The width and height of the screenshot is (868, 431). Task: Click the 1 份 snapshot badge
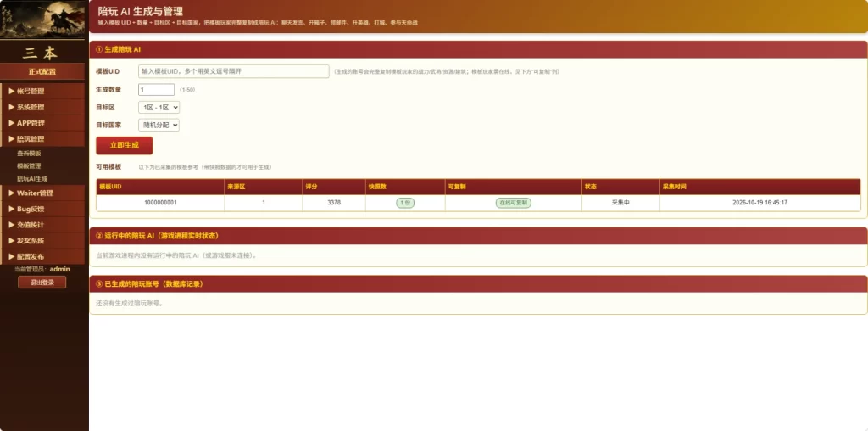405,203
